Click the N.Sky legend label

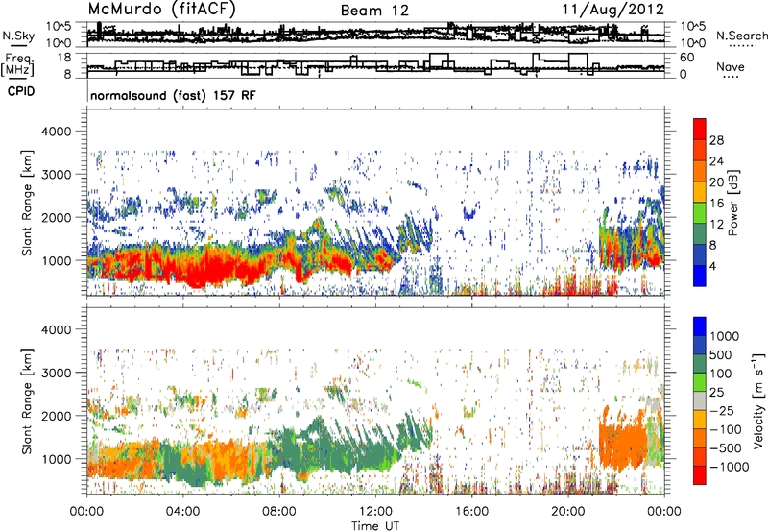(x=18, y=36)
